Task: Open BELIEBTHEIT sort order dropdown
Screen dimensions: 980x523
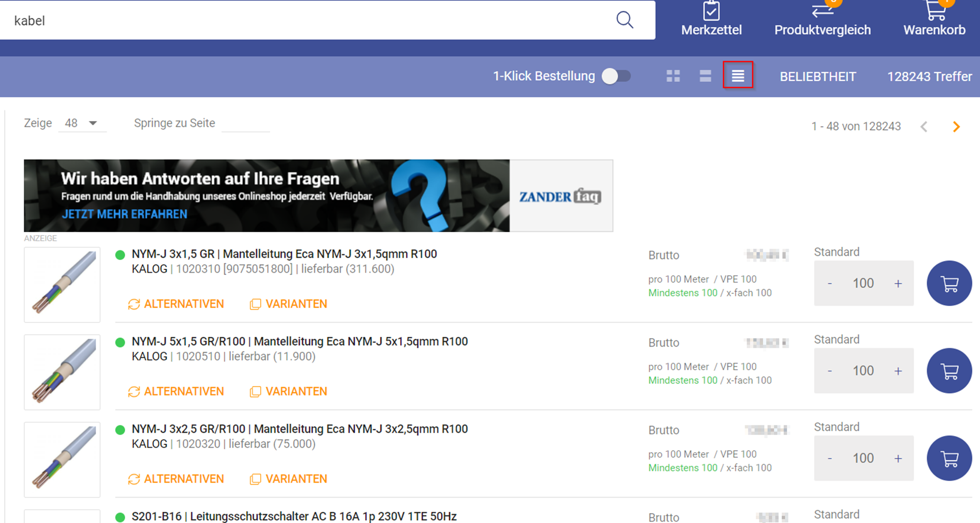Action: click(x=817, y=77)
